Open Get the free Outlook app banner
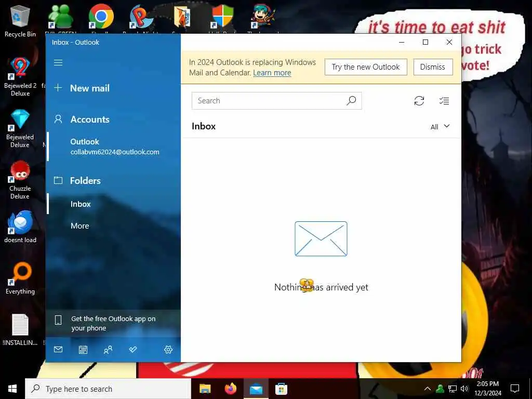532x399 pixels. click(113, 323)
